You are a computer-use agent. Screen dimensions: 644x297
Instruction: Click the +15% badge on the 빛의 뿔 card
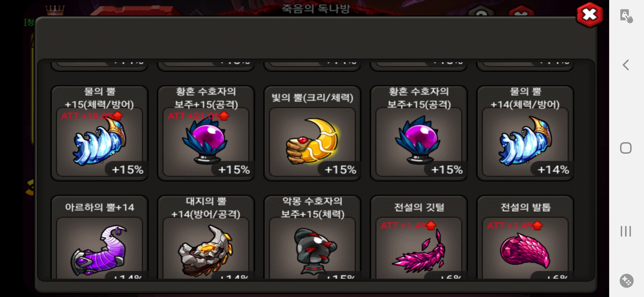(x=340, y=170)
